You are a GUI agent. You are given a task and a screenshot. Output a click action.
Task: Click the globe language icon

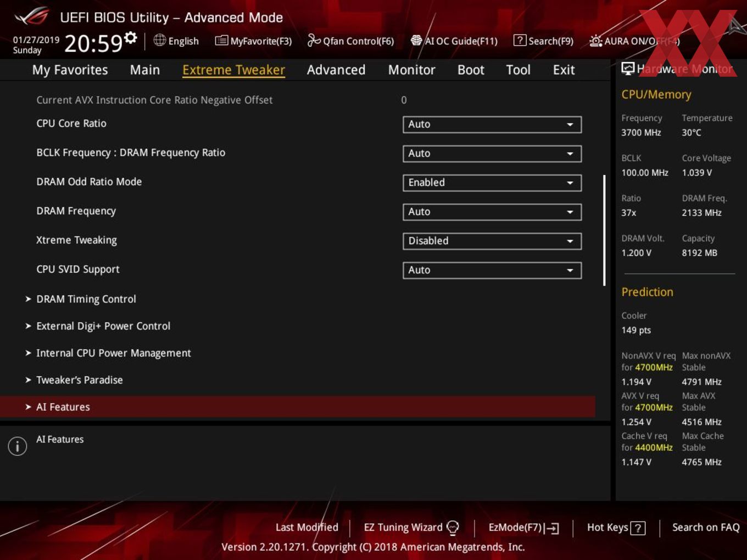[160, 40]
